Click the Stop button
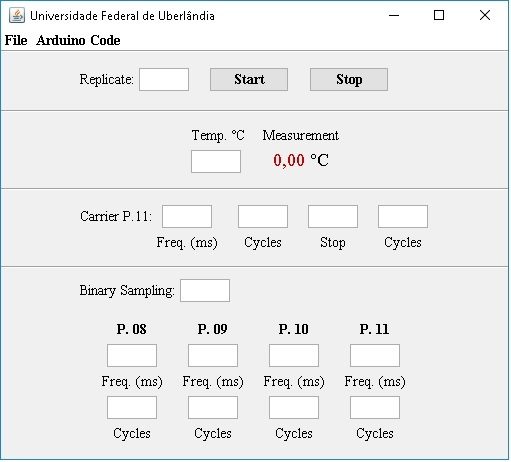This screenshot has width=511, height=462. 349,79
